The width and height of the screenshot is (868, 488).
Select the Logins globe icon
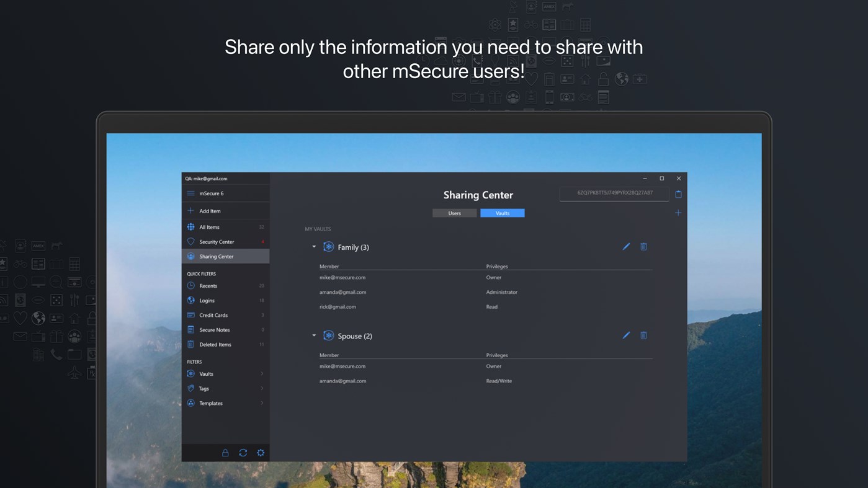coord(190,301)
